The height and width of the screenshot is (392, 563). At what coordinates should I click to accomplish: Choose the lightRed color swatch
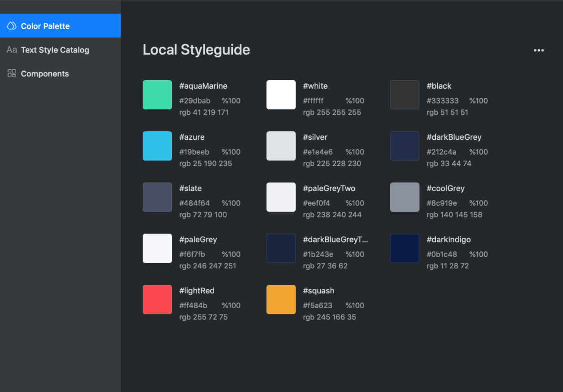pyautogui.click(x=157, y=299)
